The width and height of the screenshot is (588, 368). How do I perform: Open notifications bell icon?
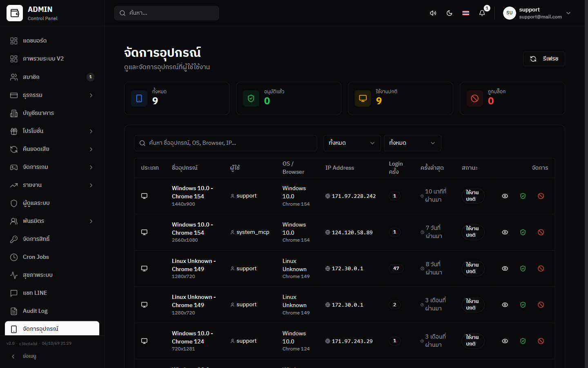482,13
